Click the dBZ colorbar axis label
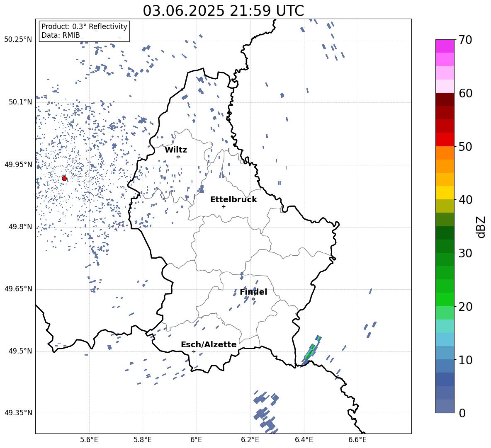The image size is (491, 448). [481, 227]
